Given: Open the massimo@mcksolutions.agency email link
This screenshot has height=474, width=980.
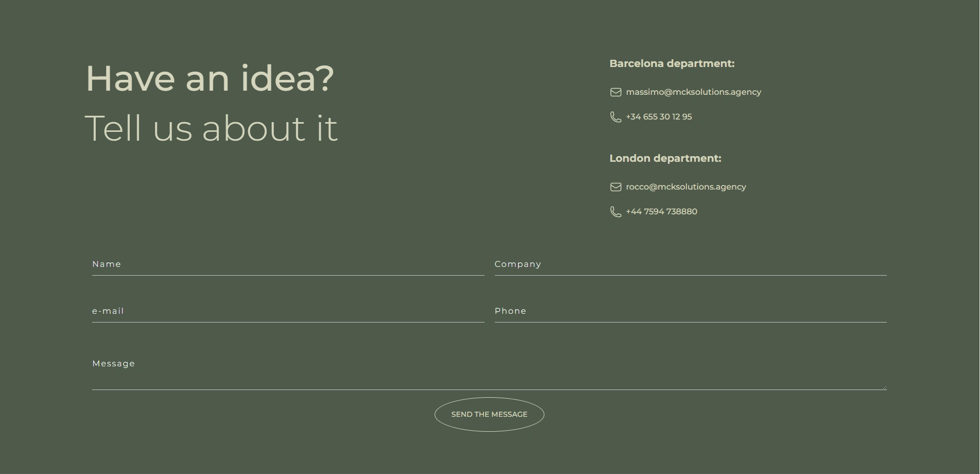Looking at the screenshot, I should coord(693,92).
